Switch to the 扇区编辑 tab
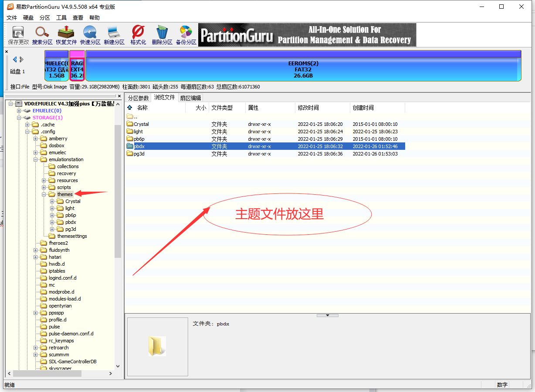The height and width of the screenshot is (392, 535). (x=191, y=98)
